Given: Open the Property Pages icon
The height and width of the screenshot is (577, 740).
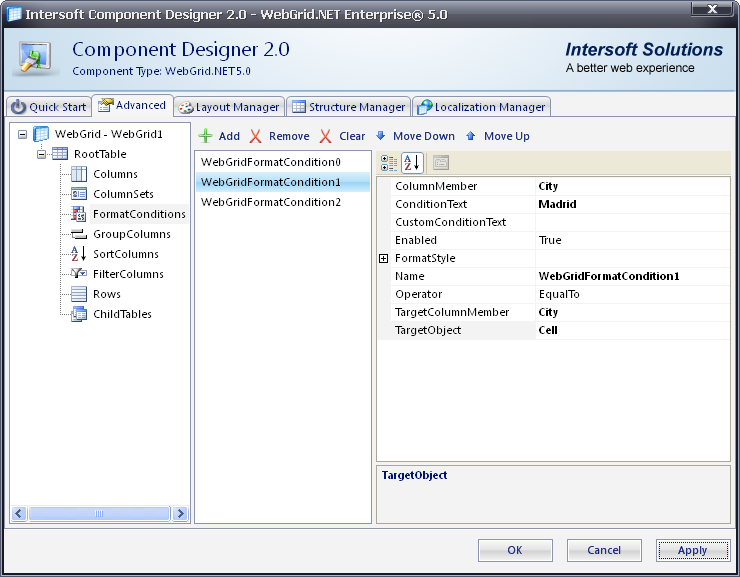Looking at the screenshot, I should [441, 163].
